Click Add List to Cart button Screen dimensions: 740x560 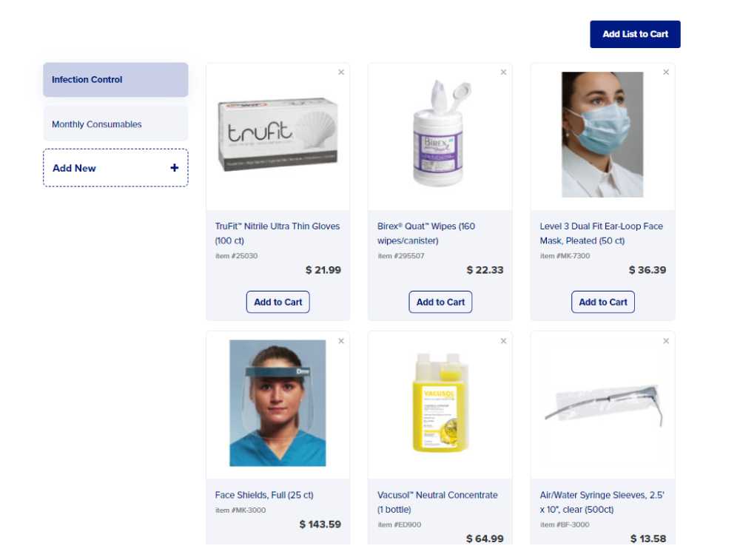[x=635, y=34]
